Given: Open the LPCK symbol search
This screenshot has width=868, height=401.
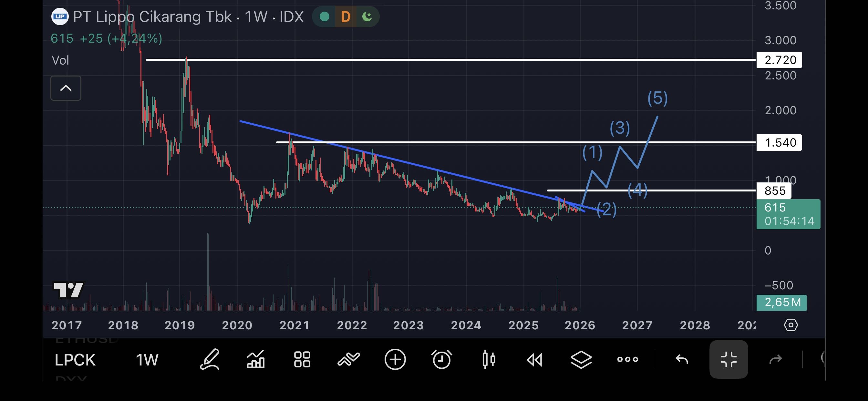Looking at the screenshot, I should pyautogui.click(x=75, y=360).
